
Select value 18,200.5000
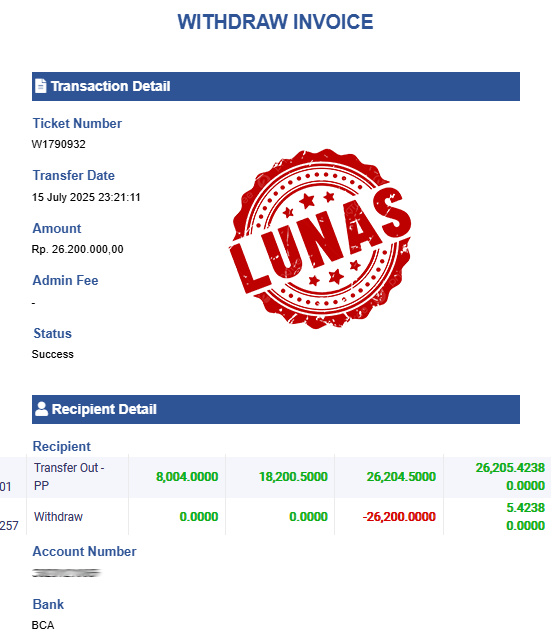point(293,477)
